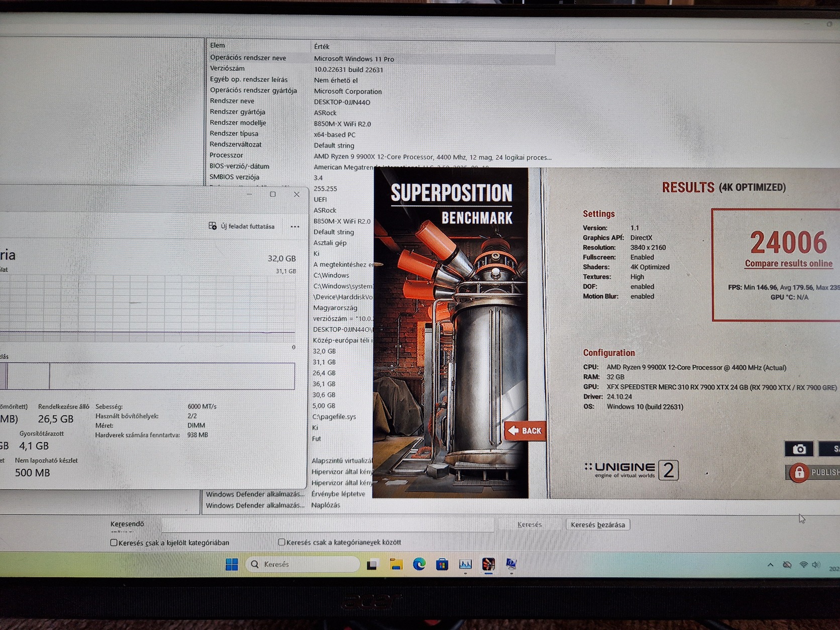The height and width of the screenshot is (630, 840).
Task: Switch to Task Manager via taskbar icon
Action: click(465, 565)
